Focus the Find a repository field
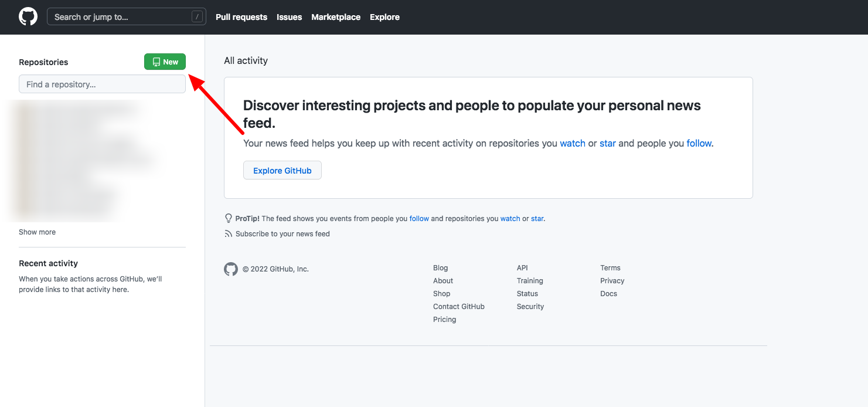The image size is (868, 407). click(102, 84)
